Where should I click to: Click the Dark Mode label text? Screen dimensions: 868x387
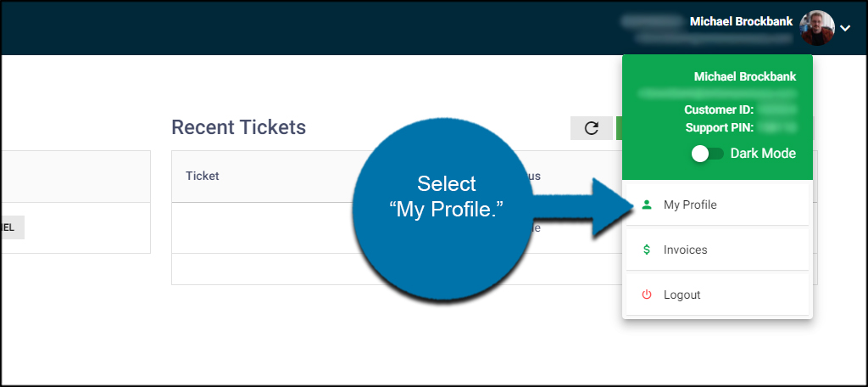763,154
